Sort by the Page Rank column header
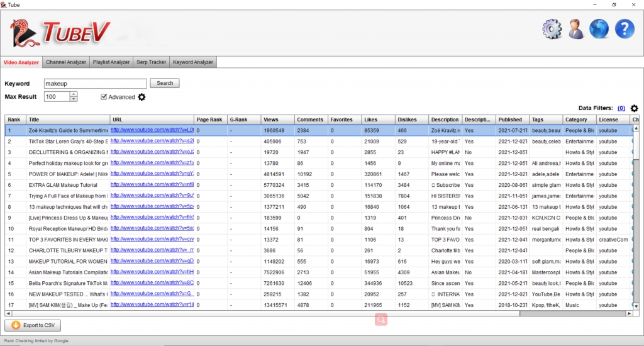The image size is (644, 346). (x=210, y=120)
